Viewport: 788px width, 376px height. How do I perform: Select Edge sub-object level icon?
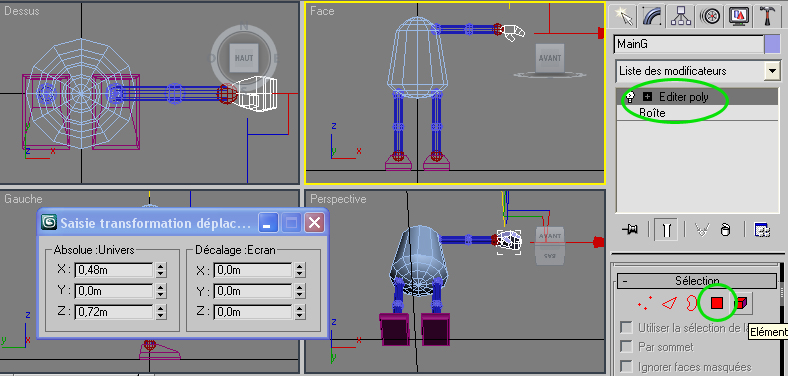[x=669, y=303]
